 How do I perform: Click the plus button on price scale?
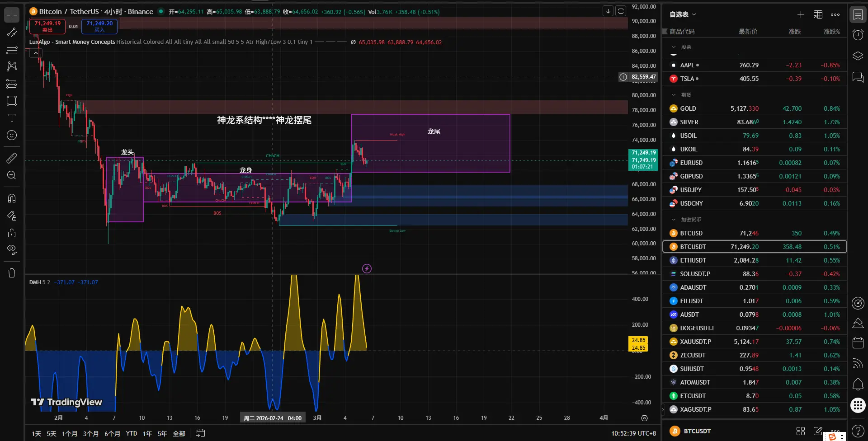pyautogui.click(x=623, y=77)
